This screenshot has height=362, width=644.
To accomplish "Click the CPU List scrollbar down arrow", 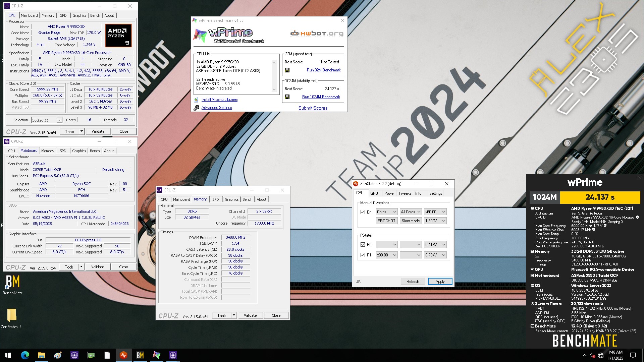I will tap(274, 89).
